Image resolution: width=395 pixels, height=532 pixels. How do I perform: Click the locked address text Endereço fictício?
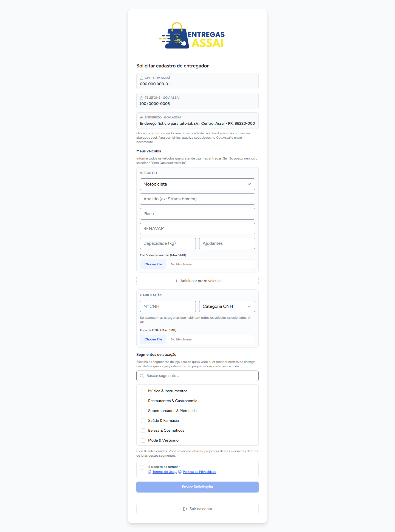[198, 123]
